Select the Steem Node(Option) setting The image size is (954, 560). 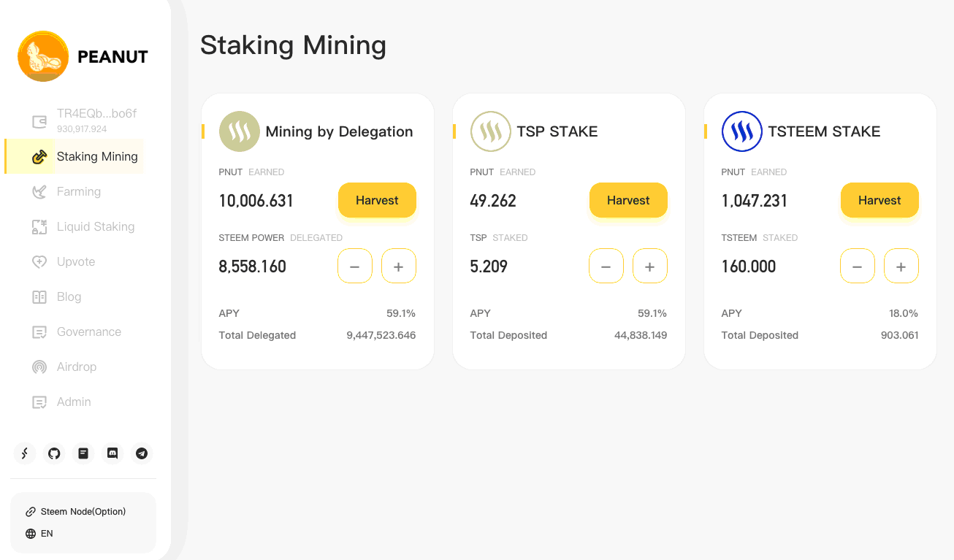coord(83,512)
